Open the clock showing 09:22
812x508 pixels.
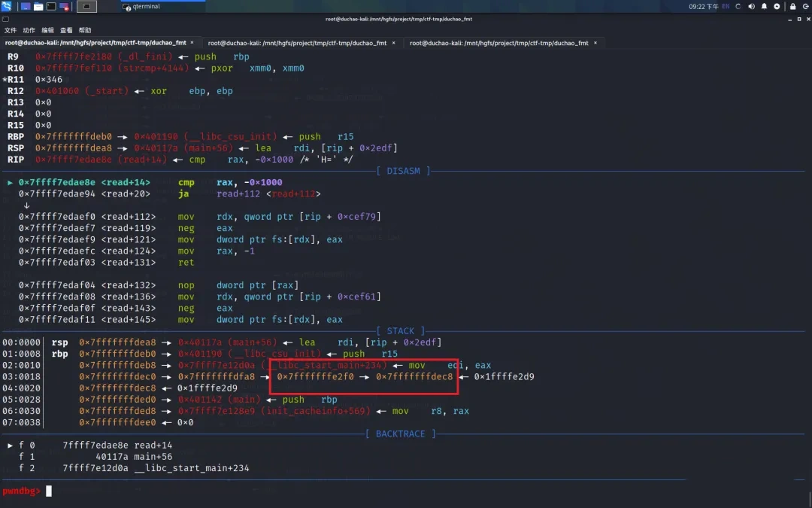703,6
